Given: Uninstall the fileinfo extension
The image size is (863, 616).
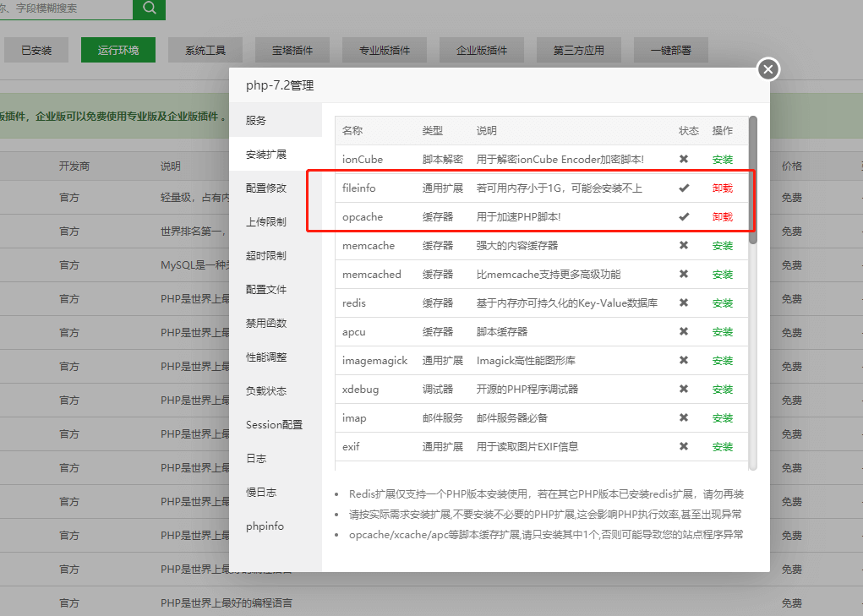Looking at the screenshot, I should 722,188.
